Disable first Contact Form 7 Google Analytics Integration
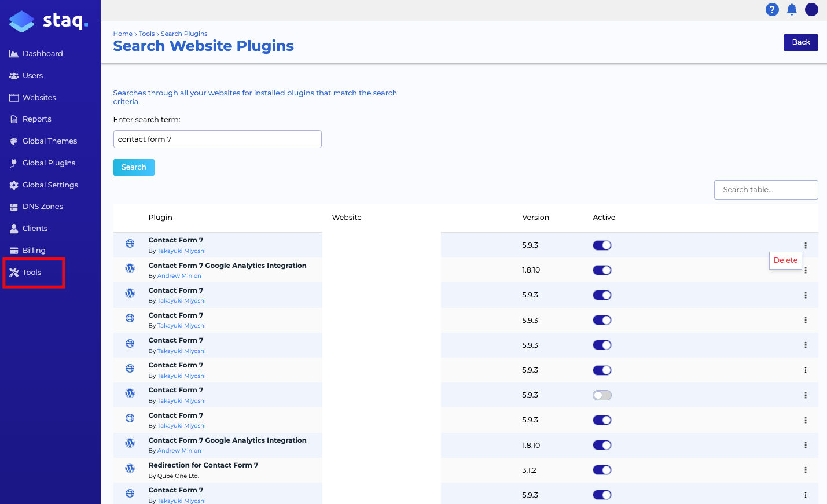The image size is (827, 504). 602,270
